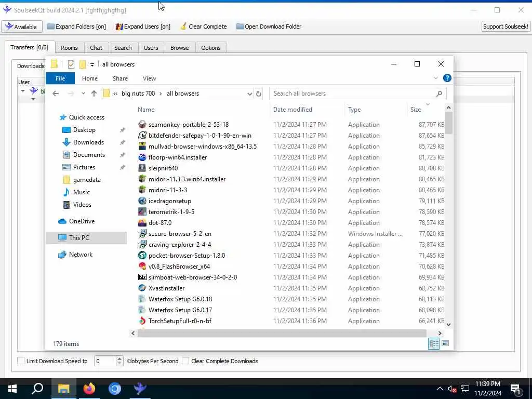This screenshot has width=532, height=399.
Task: Switch to Soulseek Rooms tab
Action: pos(69,48)
